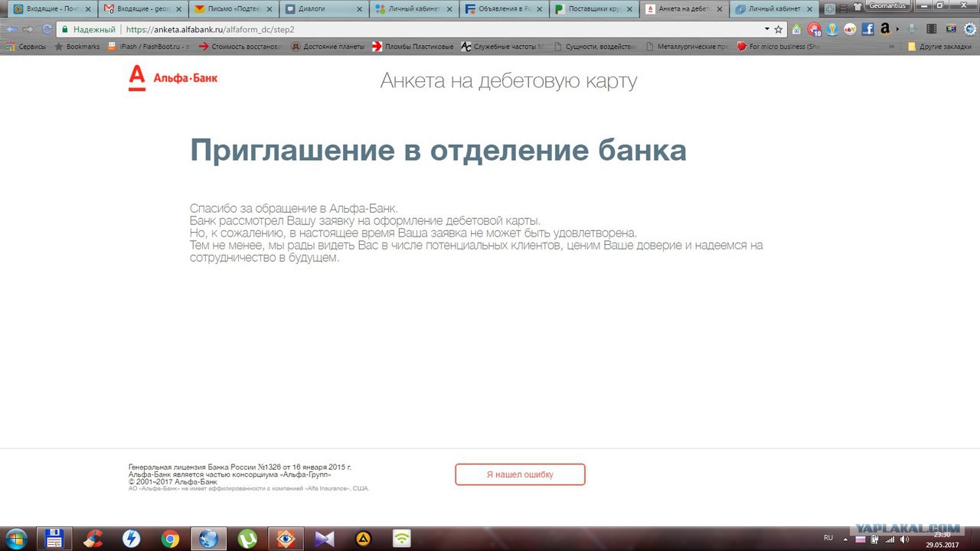This screenshot has height=551, width=980.
Task: Open the 'Сервисы' apps bookmark
Action: (26, 47)
